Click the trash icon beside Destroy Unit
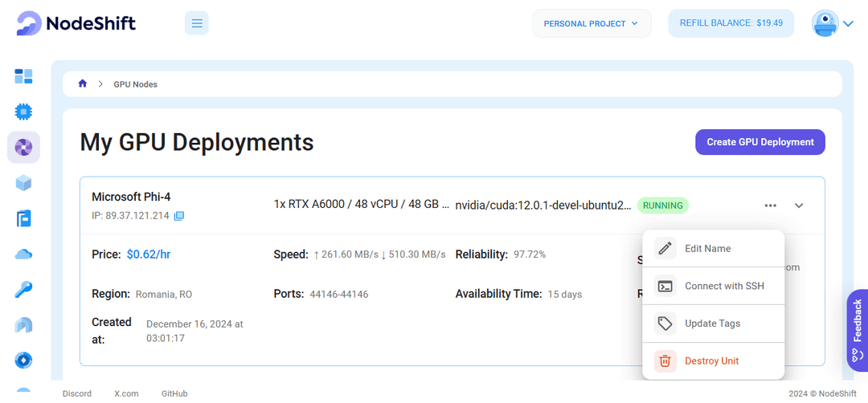The image size is (868, 403). click(x=665, y=361)
